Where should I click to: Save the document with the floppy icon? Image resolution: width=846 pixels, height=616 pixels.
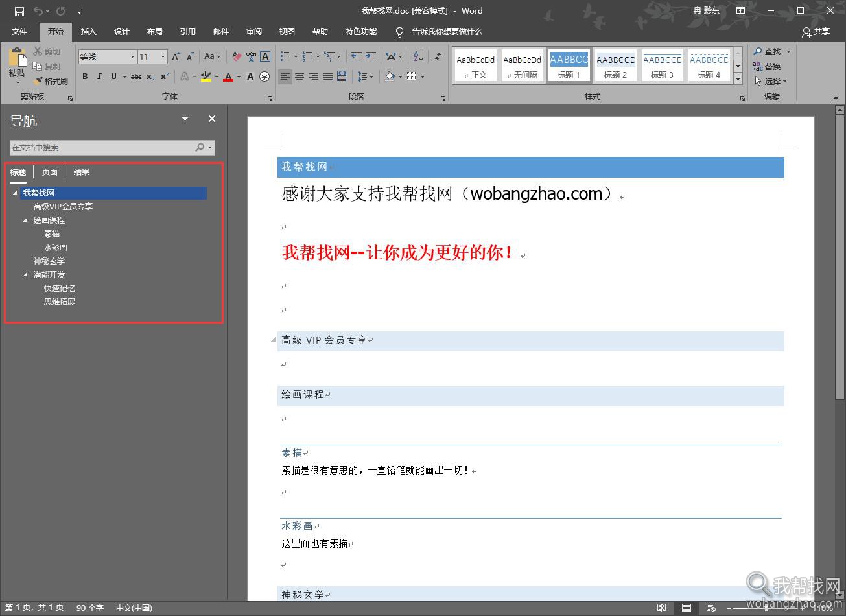click(x=19, y=11)
